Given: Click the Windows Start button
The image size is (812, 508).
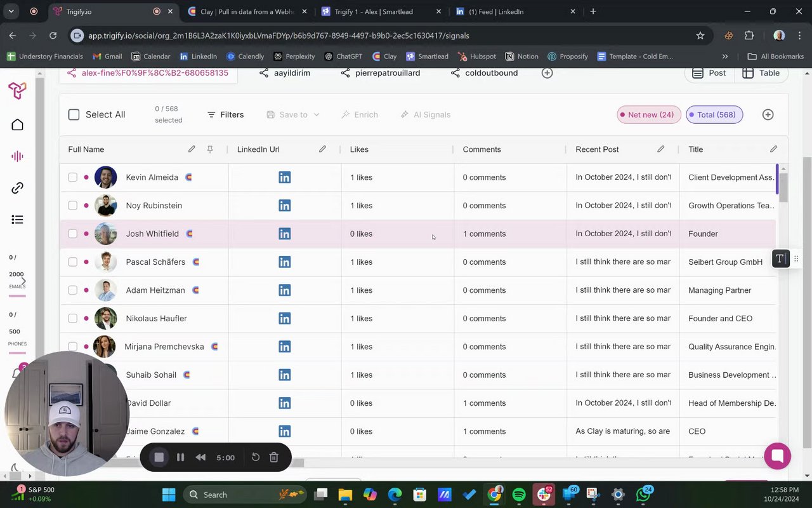Looking at the screenshot, I should [x=169, y=495].
